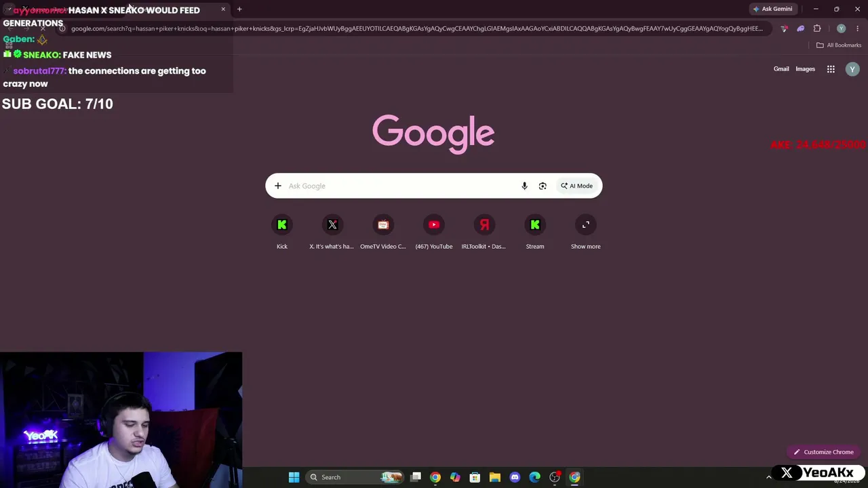Open Chrome profile avatar in toolbar
868x488 pixels.
pyautogui.click(x=841, y=28)
